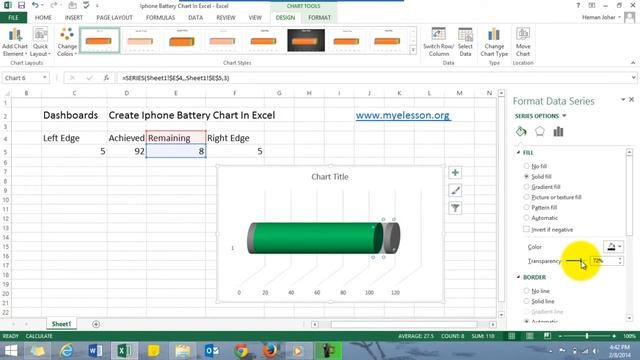
Task: Open Change Chart Type dialog
Action: (x=494, y=42)
